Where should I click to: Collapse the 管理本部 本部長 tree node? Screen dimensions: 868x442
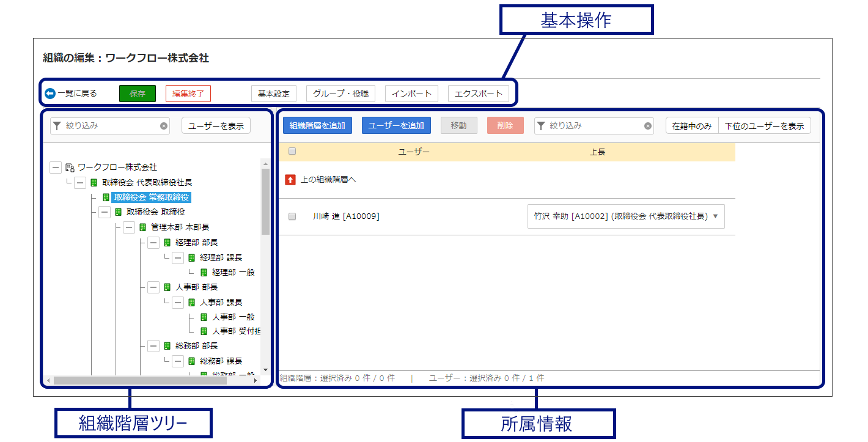(128, 227)
